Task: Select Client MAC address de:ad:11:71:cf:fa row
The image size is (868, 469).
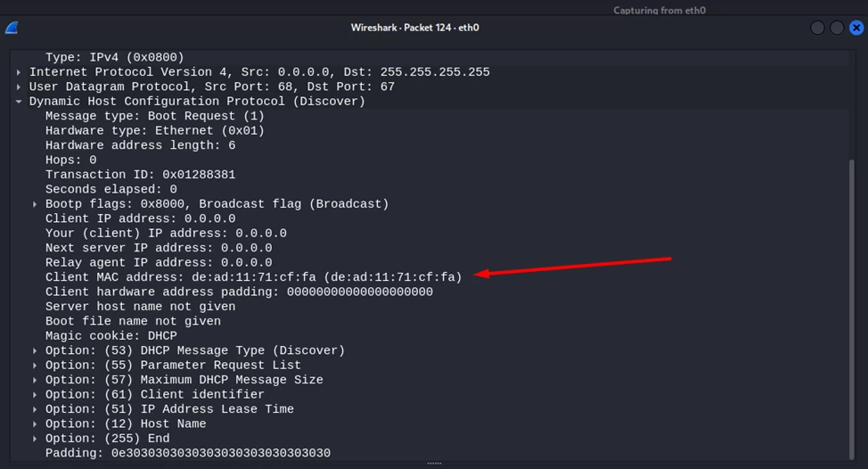Action: pyautogui.click(x=429, y=277)
